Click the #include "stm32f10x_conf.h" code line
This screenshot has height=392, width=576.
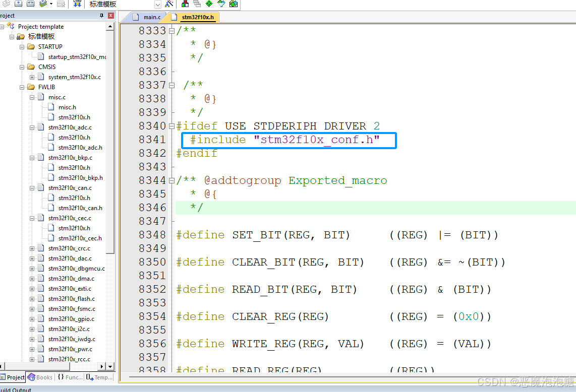point(285,140)
